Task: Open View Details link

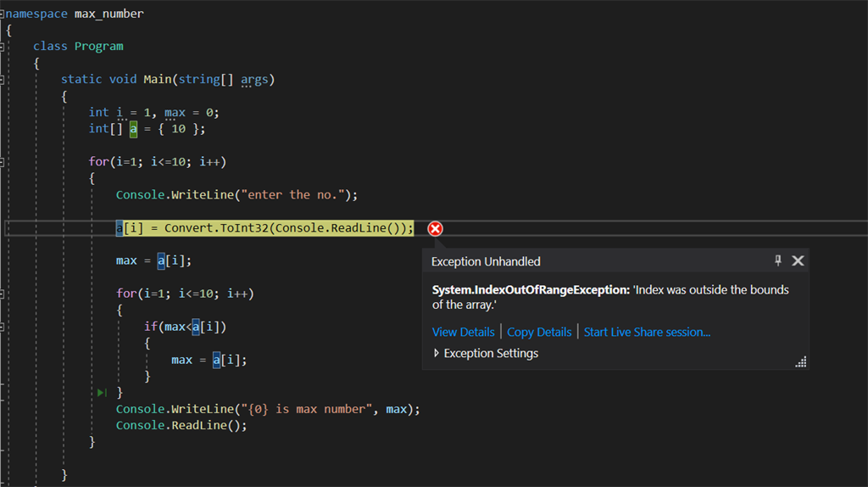Action: click(464, 332)
